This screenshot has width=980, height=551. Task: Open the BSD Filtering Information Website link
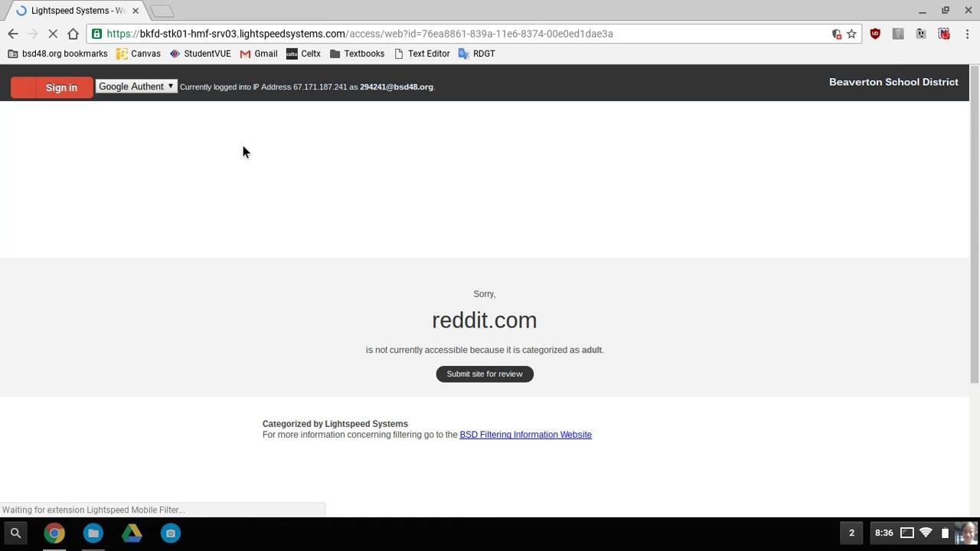[525, 435]
